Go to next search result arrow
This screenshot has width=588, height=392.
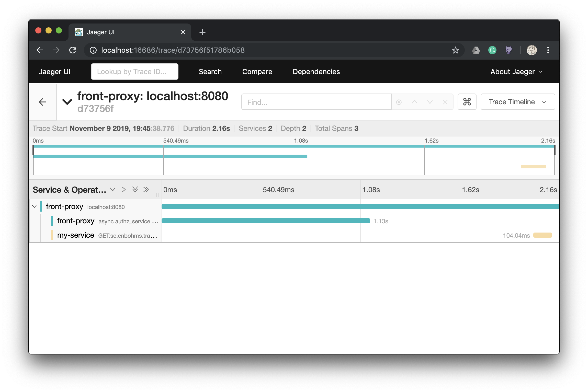[430, 102]
